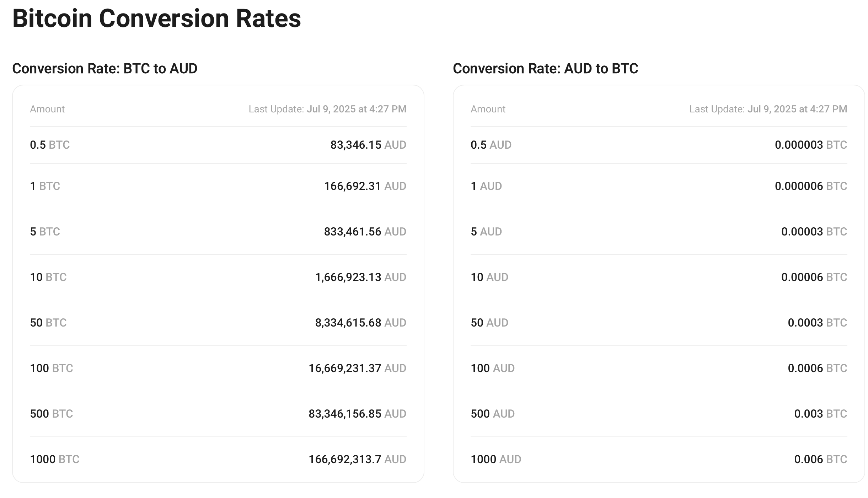
Task: Click the 0.0003 BTC value
Action: [817, 323]
